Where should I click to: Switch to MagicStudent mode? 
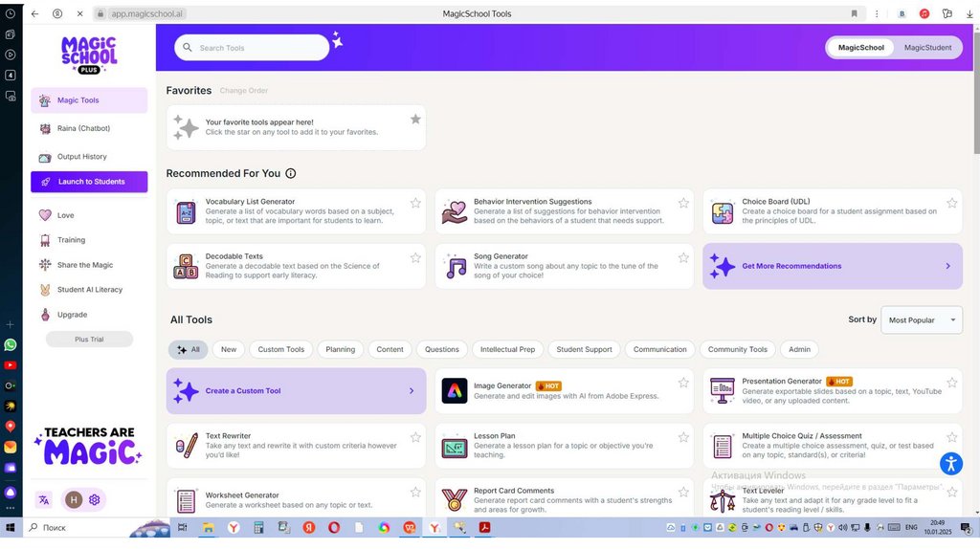tap(927, 48)
